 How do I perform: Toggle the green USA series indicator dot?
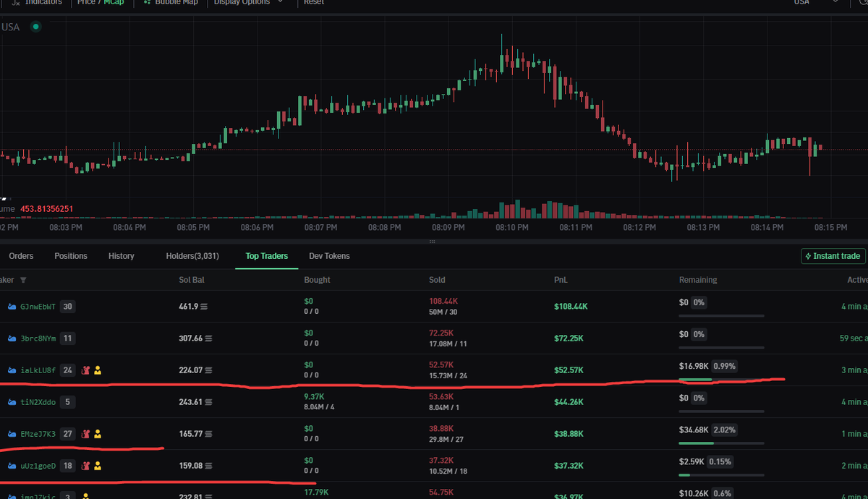point(35,27)
